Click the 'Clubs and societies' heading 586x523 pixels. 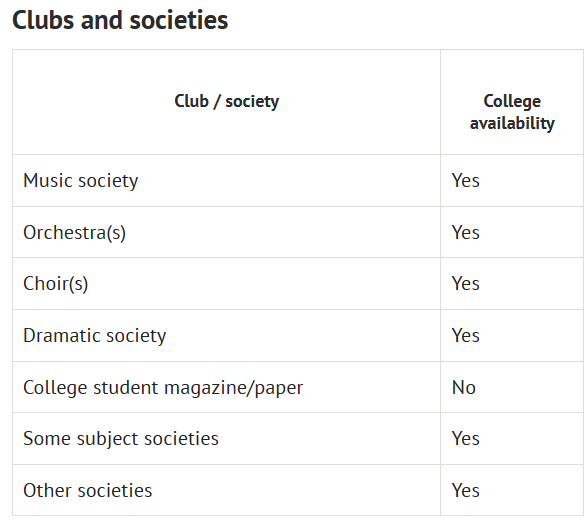pos(120,20)
